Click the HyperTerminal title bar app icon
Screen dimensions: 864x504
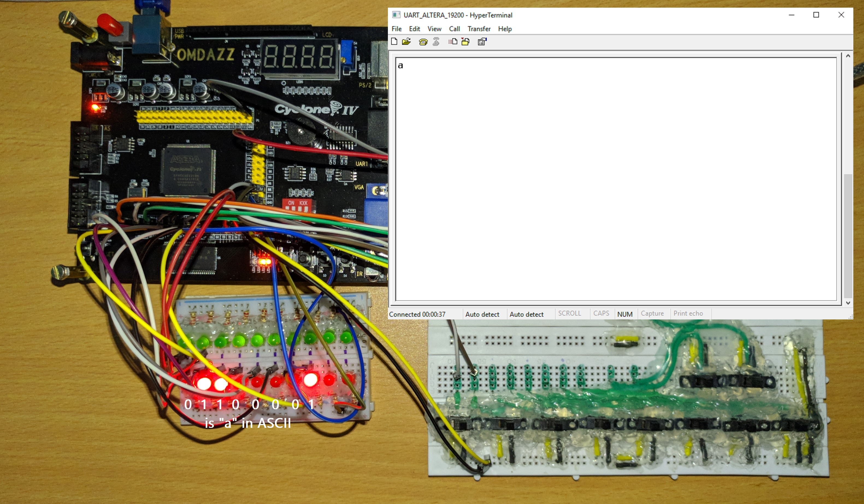(396, 15)
